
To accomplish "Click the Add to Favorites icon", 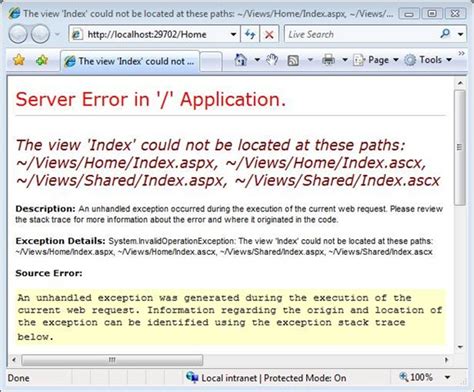I will coord(42,60).
